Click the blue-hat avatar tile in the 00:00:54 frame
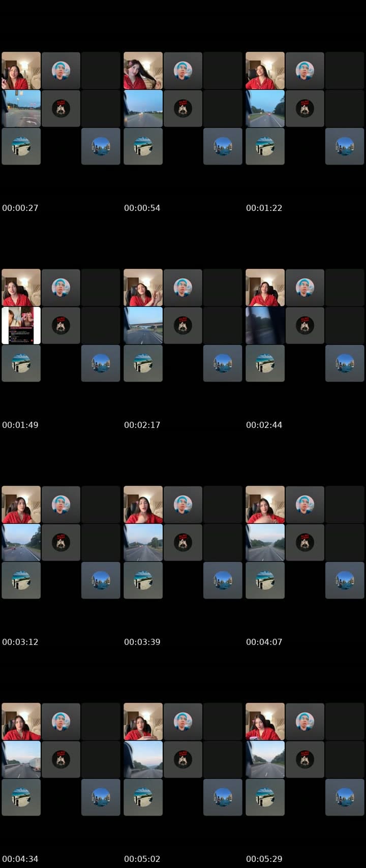366x868 pixels. click(x=183, y=71)
